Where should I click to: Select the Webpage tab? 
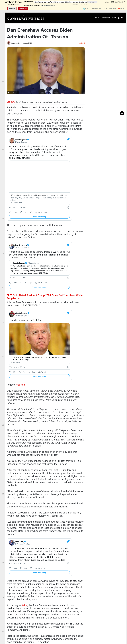(x=12, y=9)
